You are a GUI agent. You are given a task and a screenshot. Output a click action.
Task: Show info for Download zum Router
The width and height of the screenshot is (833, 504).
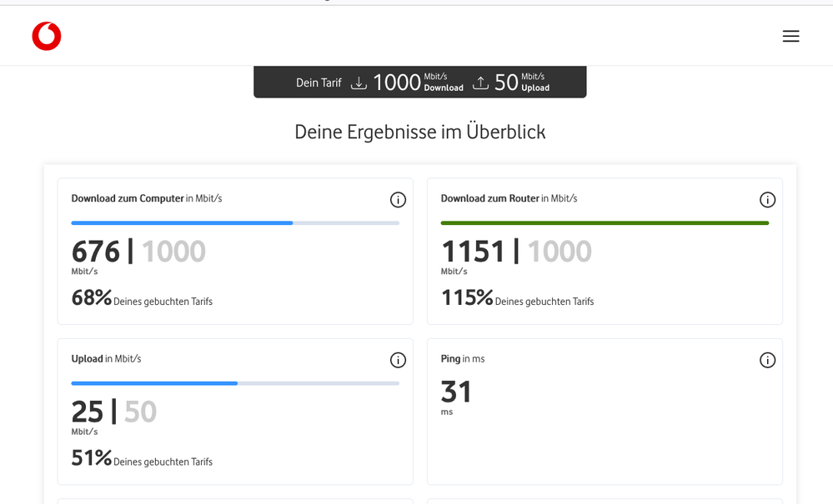tap(767, 200)
